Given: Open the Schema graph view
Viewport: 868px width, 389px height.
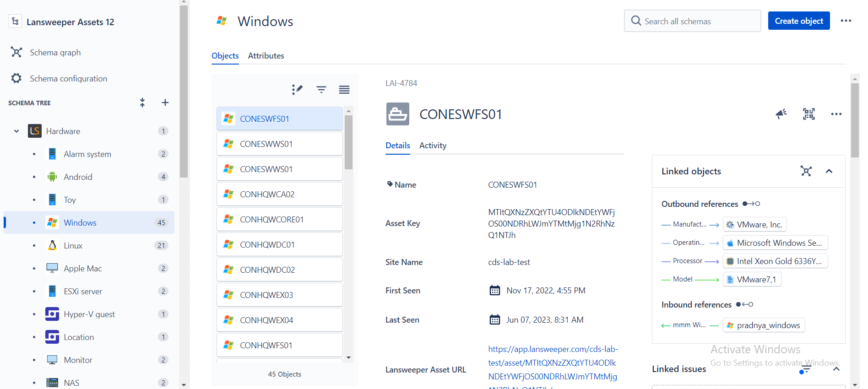Looking at the screenshot, I should pos(55,53).
